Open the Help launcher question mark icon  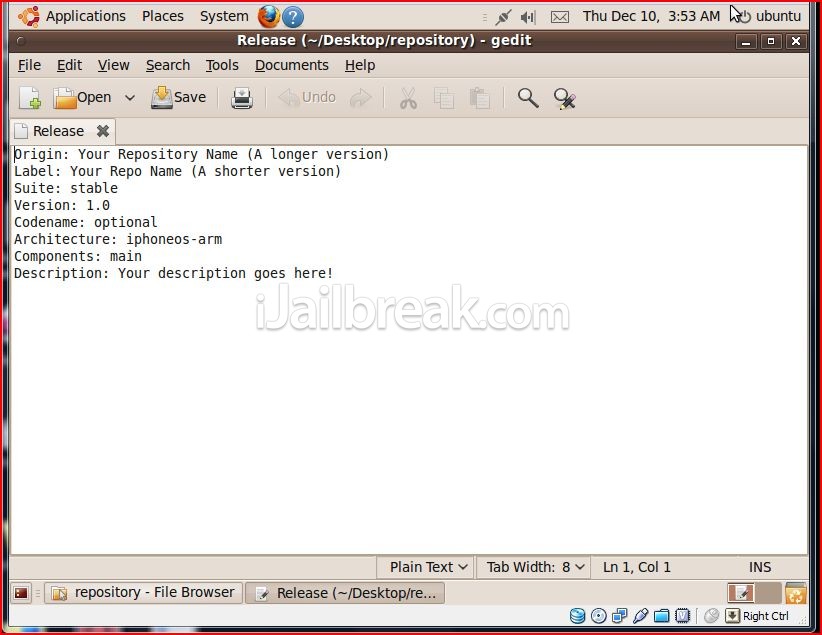coord(293,17)
